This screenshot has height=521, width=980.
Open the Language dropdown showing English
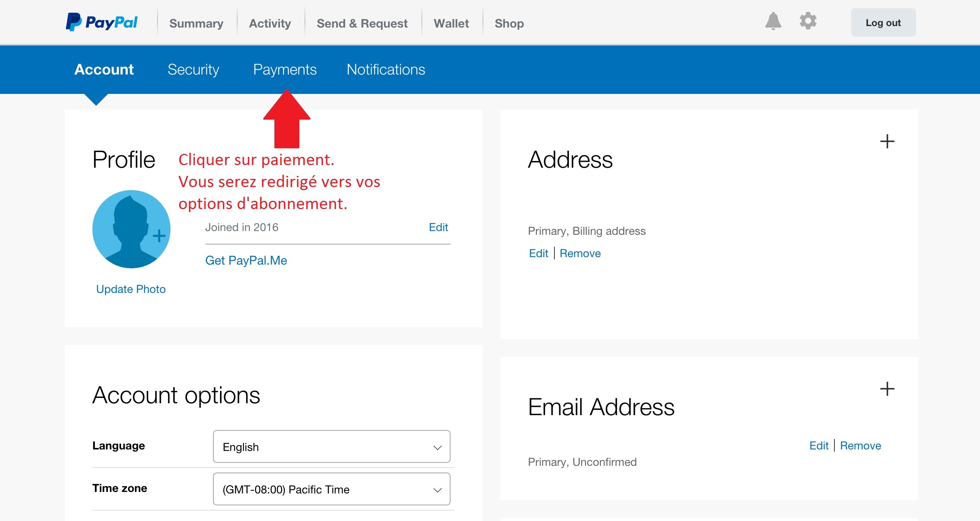331,446
